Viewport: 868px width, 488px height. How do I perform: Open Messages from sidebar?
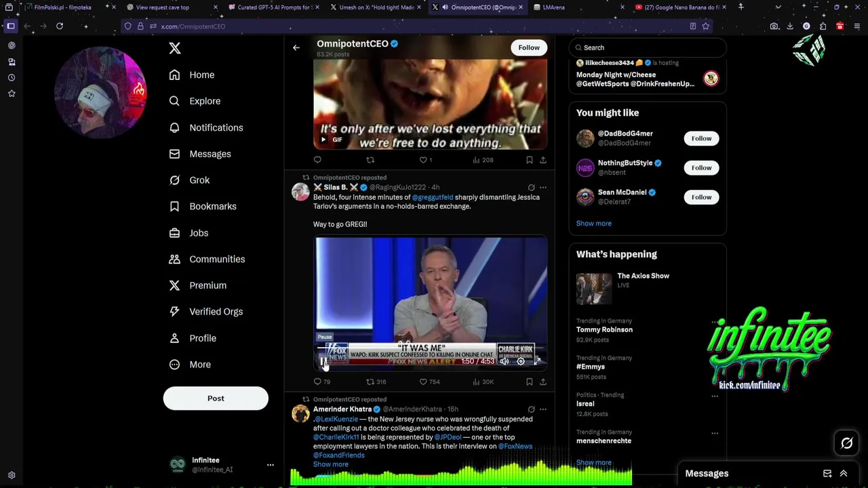200,154
